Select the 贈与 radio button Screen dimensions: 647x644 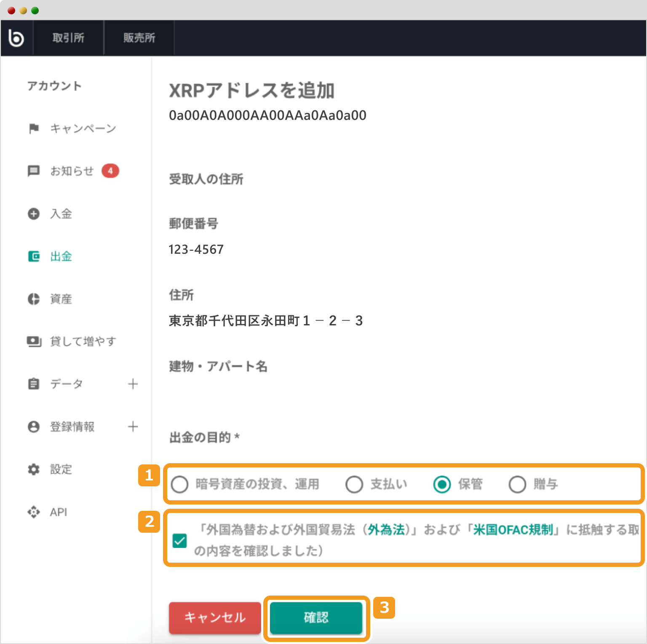click(517, 484)
